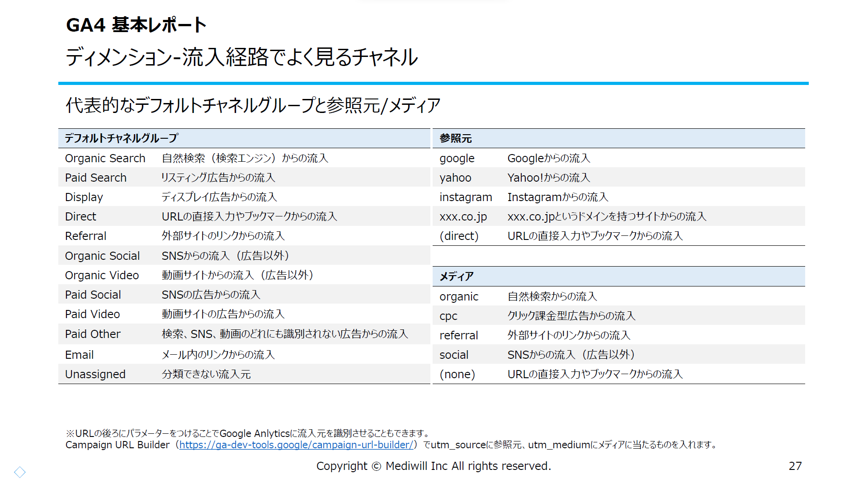Click description 'xxx.co.jpというドメインを持つサイトからの流入'
868x488 pixels.
607,216
